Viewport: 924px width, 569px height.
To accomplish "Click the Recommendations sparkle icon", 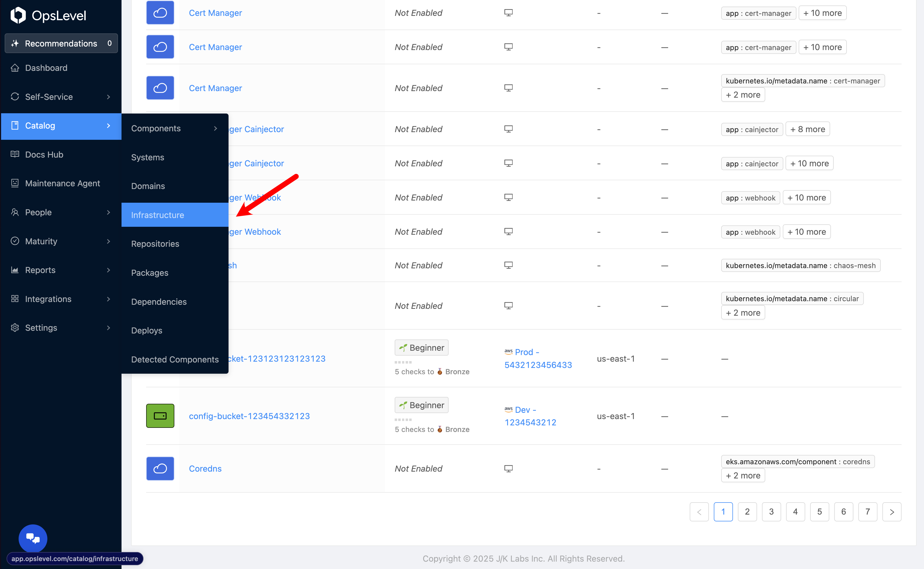I will [15, 44].
